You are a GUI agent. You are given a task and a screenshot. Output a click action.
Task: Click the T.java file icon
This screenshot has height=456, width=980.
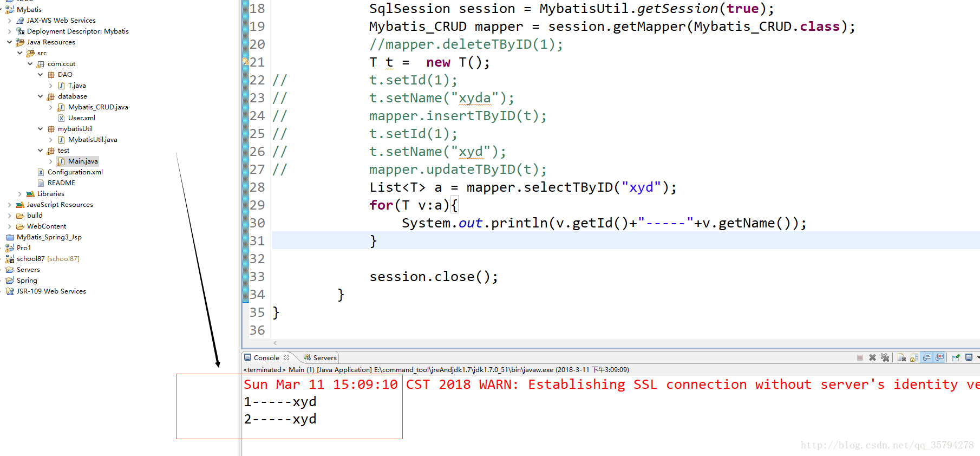(x=61, y=86)
